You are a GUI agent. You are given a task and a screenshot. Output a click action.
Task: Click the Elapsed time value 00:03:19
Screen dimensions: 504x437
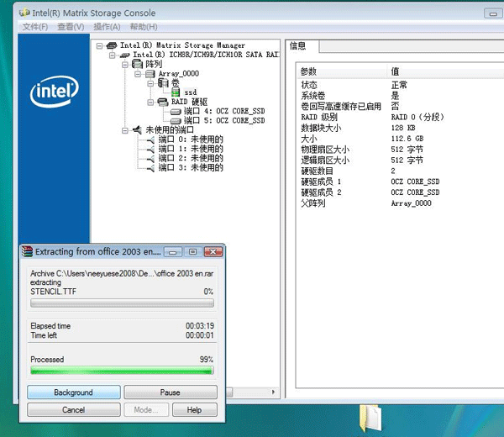[200, 326]
